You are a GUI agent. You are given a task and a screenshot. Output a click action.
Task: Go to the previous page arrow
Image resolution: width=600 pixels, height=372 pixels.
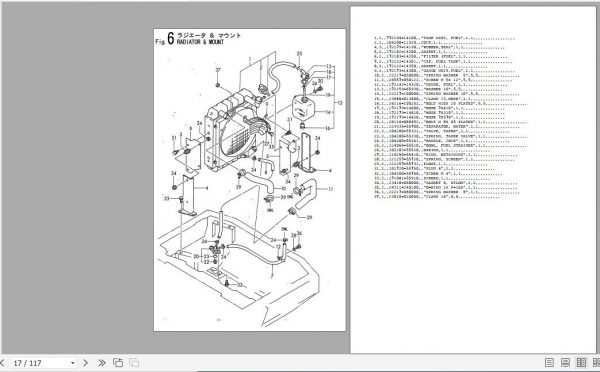tap(2, 362)
